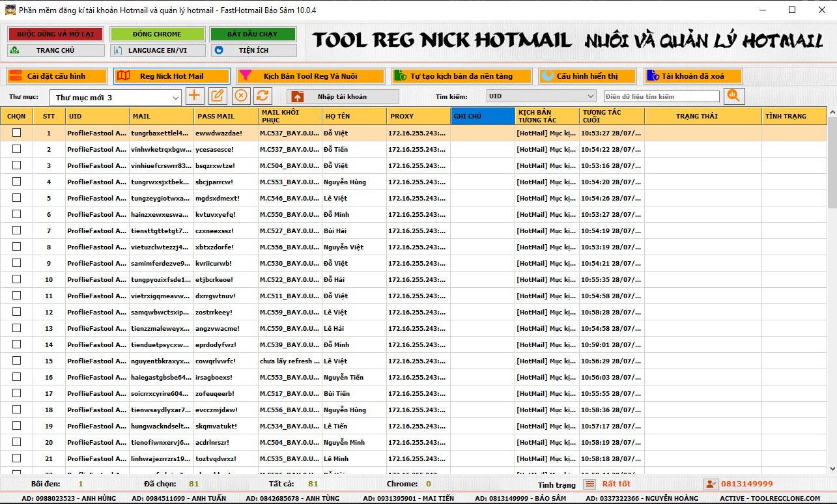The height and width of the screenshot is (504, 837).
Task: Click password cell zofeuqeerb!
Action: (x=226, y=393)
